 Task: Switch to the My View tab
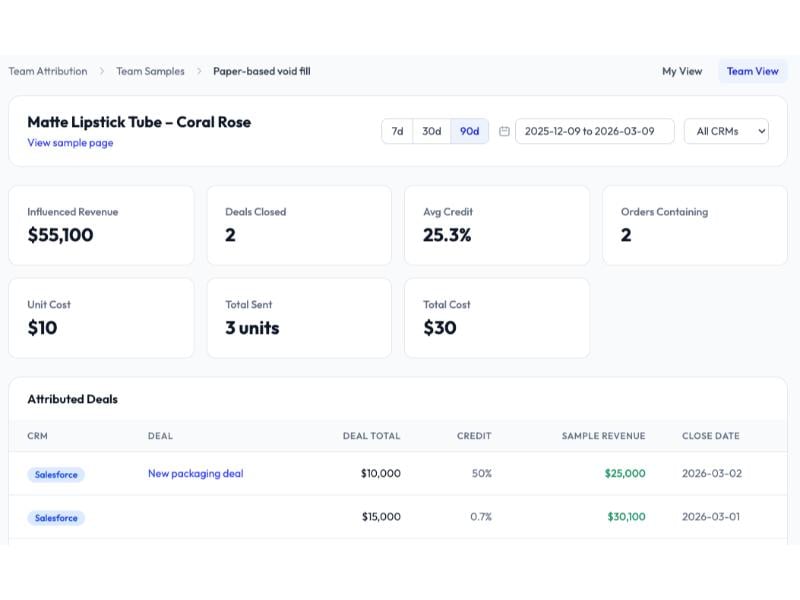click(682, 71)
